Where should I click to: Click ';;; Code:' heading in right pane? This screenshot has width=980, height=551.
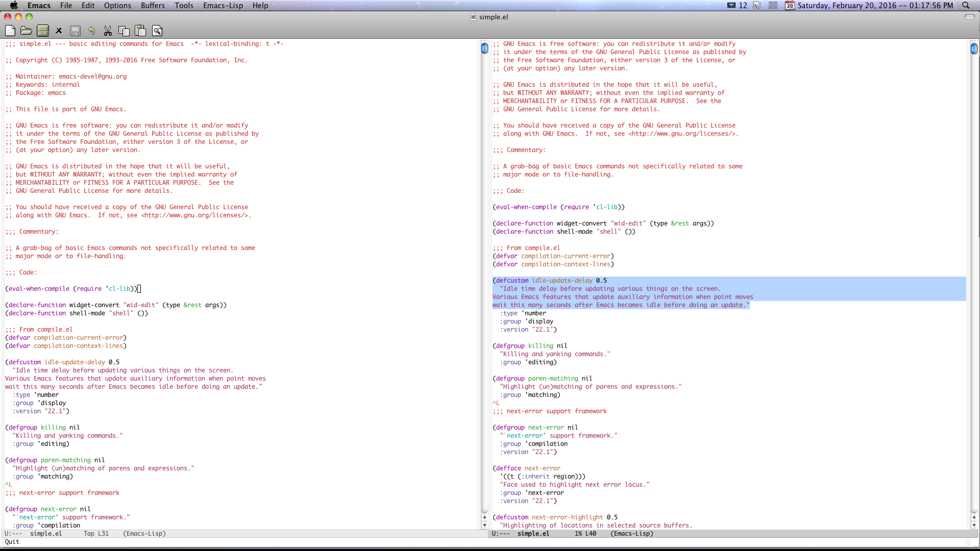pyautogui.click(x=508, y=191)
